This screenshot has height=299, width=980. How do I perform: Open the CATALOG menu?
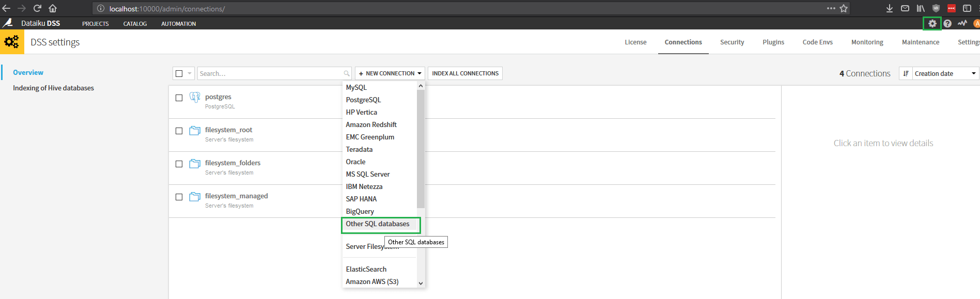point(135,24)
